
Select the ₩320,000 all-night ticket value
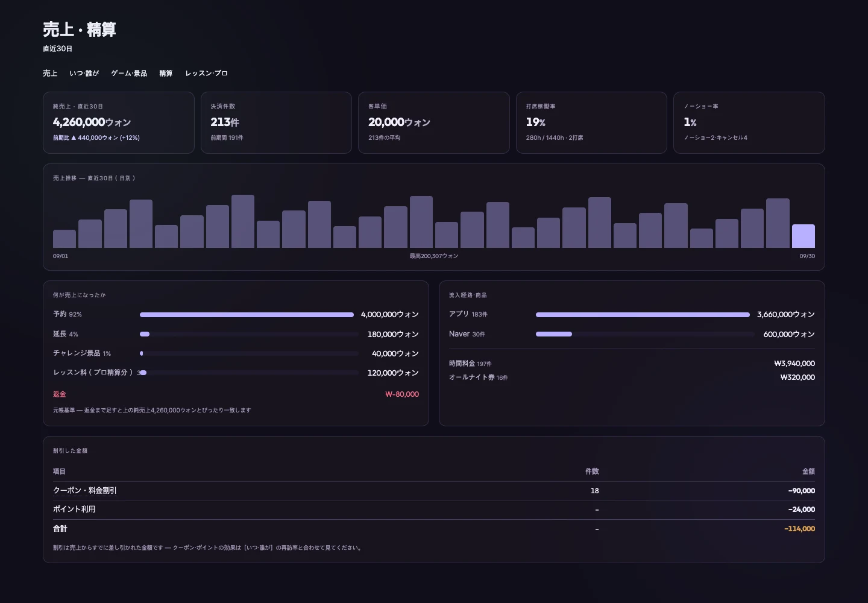(797, 377)
